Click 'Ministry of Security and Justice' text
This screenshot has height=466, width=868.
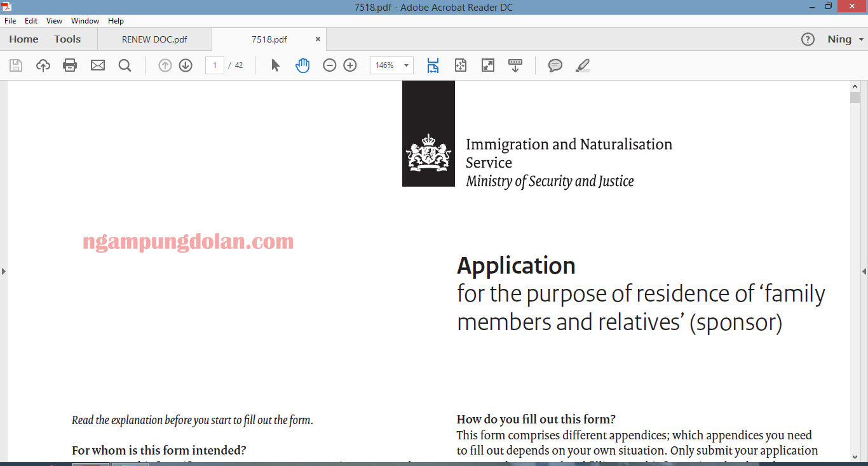point(550,182)
